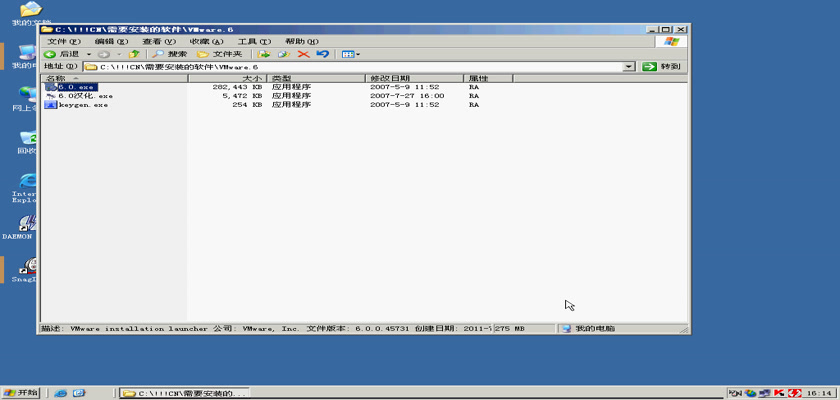This screenshot has width=840, height=400.
Task: Click inside the address bar path field
Action: [x=354, y=67]
